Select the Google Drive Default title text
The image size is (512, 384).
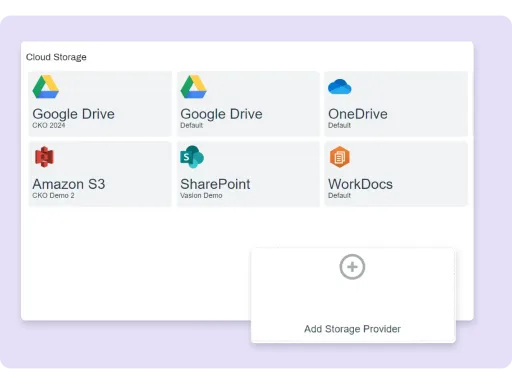pyautogui.click(x=221, y=114)
